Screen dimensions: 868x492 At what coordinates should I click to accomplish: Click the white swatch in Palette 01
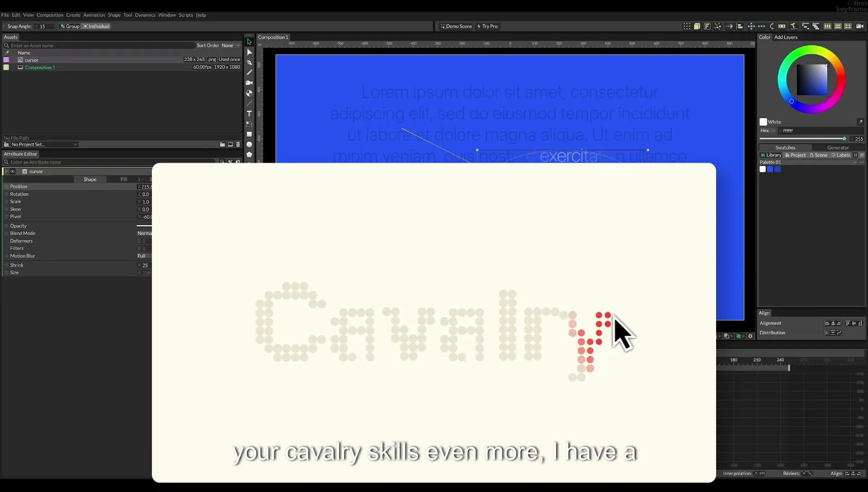(763, 169)
